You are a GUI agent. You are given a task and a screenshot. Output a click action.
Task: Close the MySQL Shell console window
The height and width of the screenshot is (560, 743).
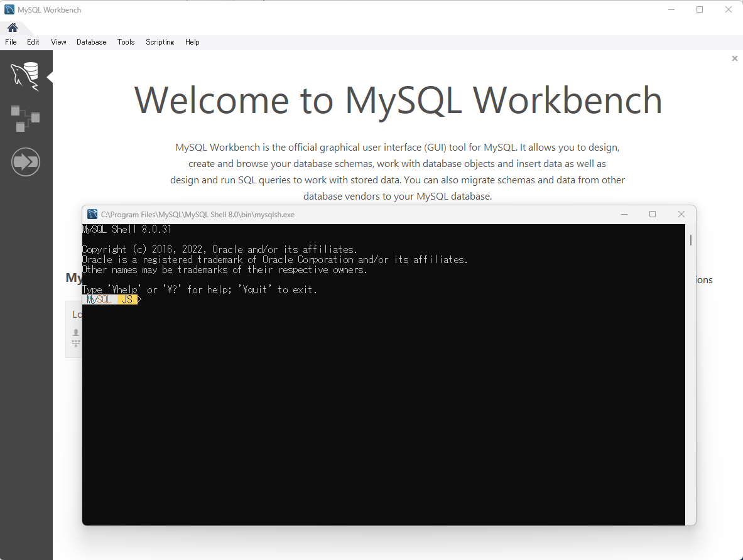(x=681, y=214)
